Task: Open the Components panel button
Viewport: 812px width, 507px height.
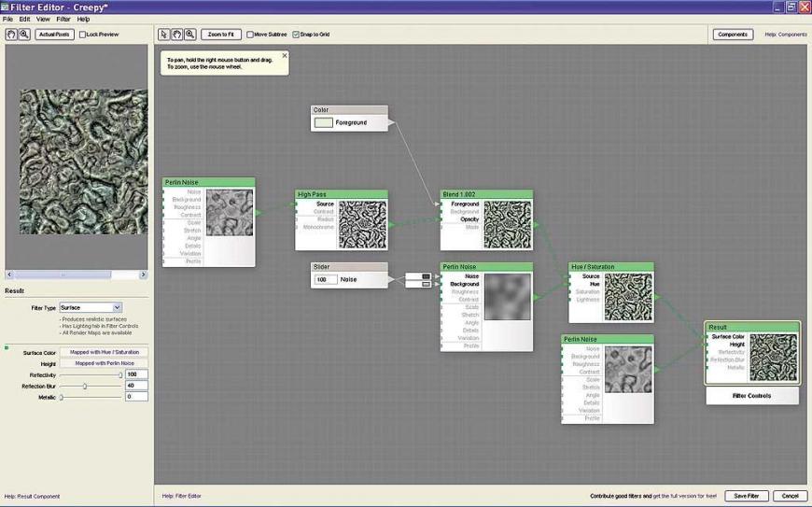Action: [x=733, y=35]
